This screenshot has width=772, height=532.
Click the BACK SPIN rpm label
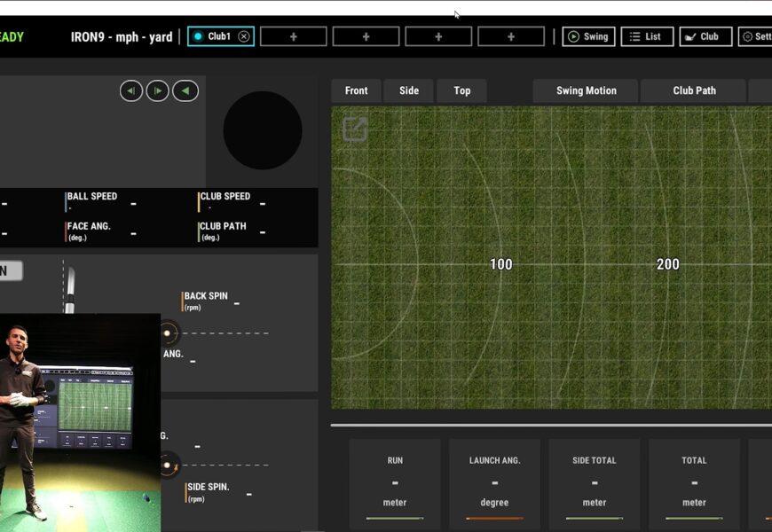(x=206, y=301)
